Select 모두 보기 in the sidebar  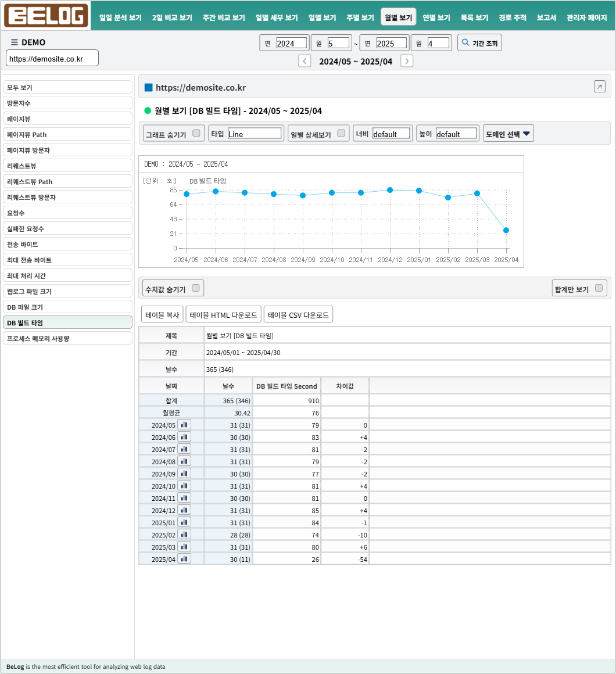click(x=67, y=87)
